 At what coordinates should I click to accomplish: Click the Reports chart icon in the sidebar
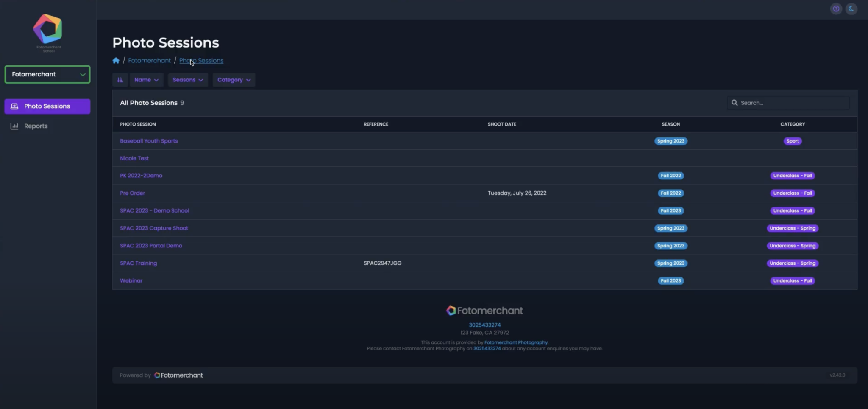pos(14,126)
